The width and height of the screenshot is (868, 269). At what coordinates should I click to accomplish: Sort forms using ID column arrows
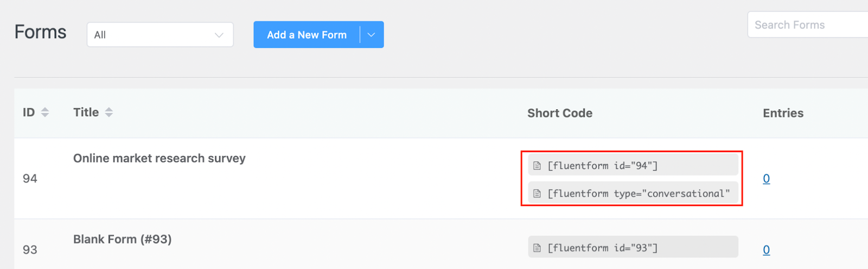coord(45,112)
